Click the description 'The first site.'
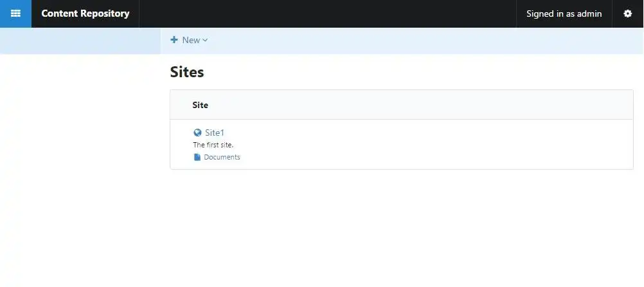The width and height of the screenshot is (644, 287). pyautogui.click(x=213, y=145)
